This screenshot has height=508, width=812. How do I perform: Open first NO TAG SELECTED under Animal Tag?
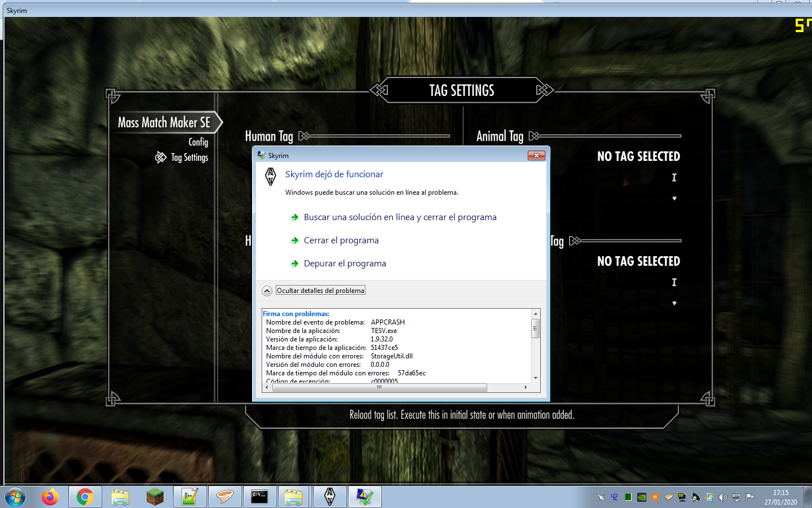638,156
